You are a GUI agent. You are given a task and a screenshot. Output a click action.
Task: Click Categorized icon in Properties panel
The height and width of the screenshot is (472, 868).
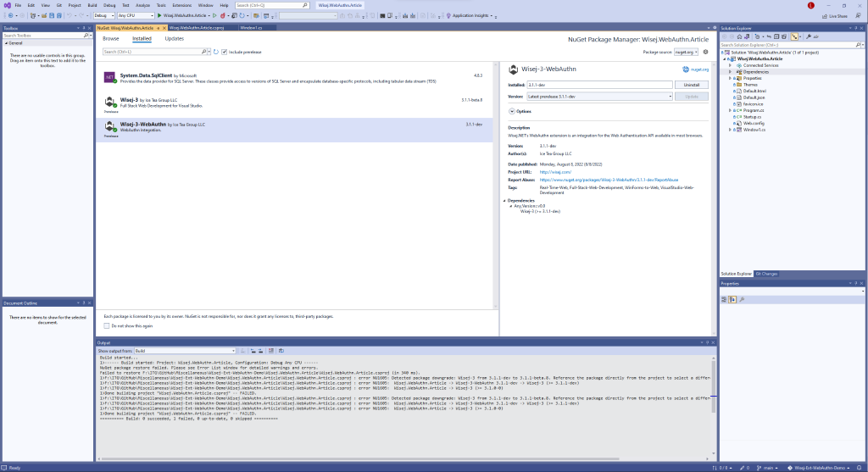pyautogui.click(x=724, y=299)
